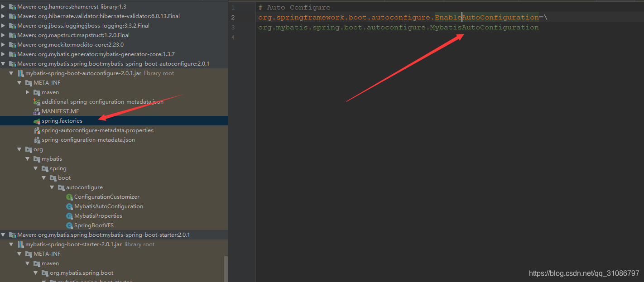Image resolution: width=644 pixels, height=282 pixels.
Task: Expand Maven: org.mockito:mockito-core:2.23.0
Action: tap(3, 44)
